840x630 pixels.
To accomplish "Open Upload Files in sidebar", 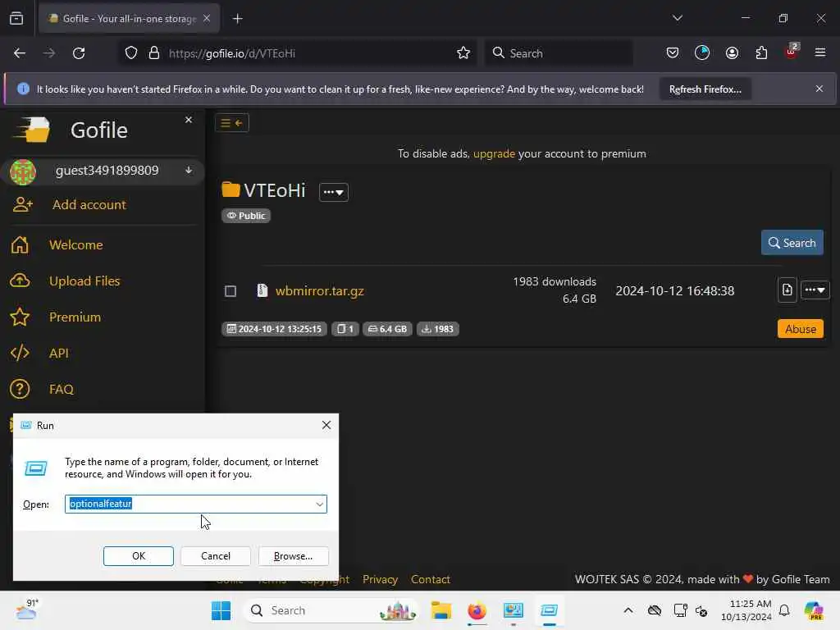I will pos(84,281).
